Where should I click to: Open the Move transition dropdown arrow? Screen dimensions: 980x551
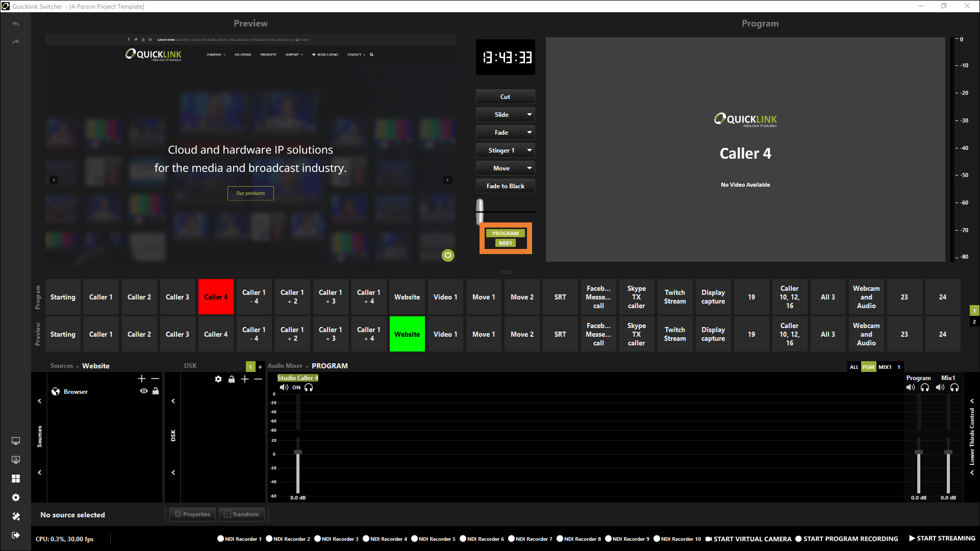click(x=530, y=168)
